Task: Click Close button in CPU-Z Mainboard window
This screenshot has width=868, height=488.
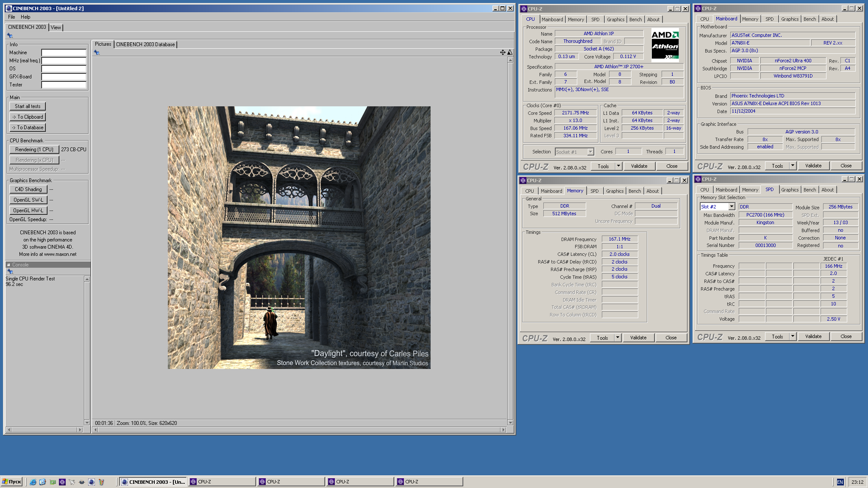Action: point(846,166)
